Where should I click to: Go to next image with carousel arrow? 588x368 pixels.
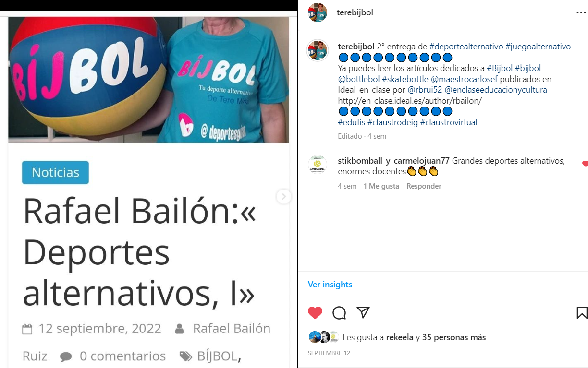pyautogui.click(x=284, y=196)
